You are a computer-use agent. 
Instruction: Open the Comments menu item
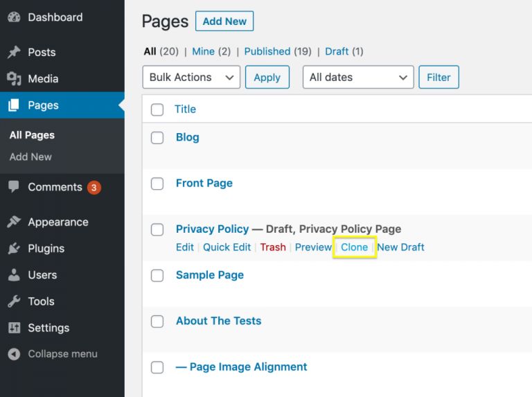(x=55, y=187)
